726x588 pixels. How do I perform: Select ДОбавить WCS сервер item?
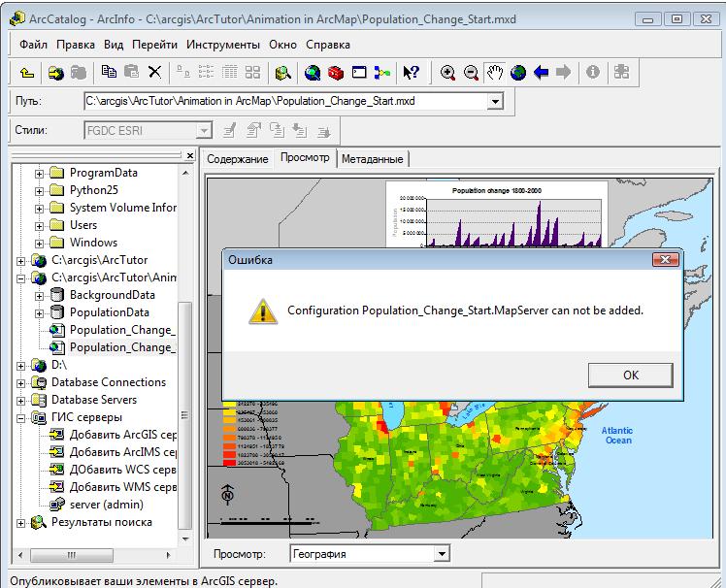click(x=113, y=470)
